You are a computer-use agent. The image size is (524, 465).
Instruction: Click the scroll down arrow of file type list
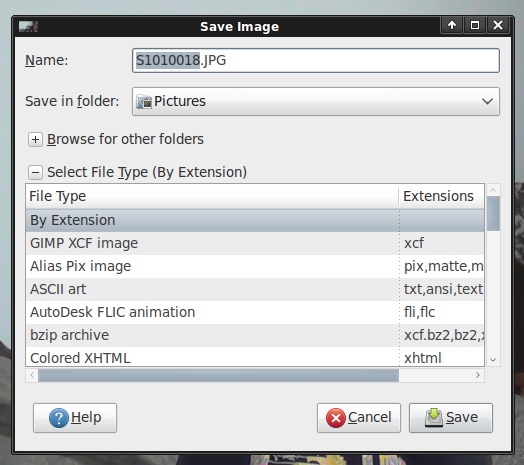tap(493, 360)
